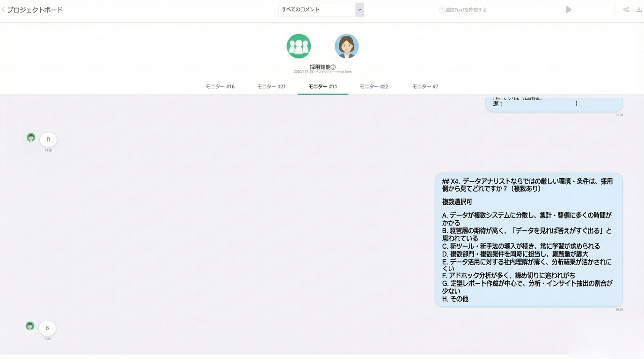Open the back chevron beside プロジェクトボード
This screenshot has width=644, height=359.
[3, 9]
